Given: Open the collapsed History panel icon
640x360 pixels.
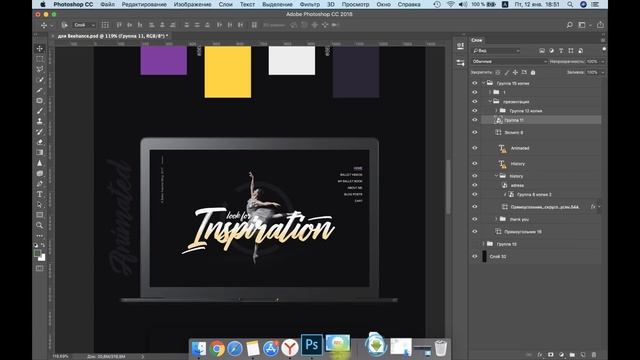Looking at the screenshot, I should pyautogui.click(x=460, y=46).
